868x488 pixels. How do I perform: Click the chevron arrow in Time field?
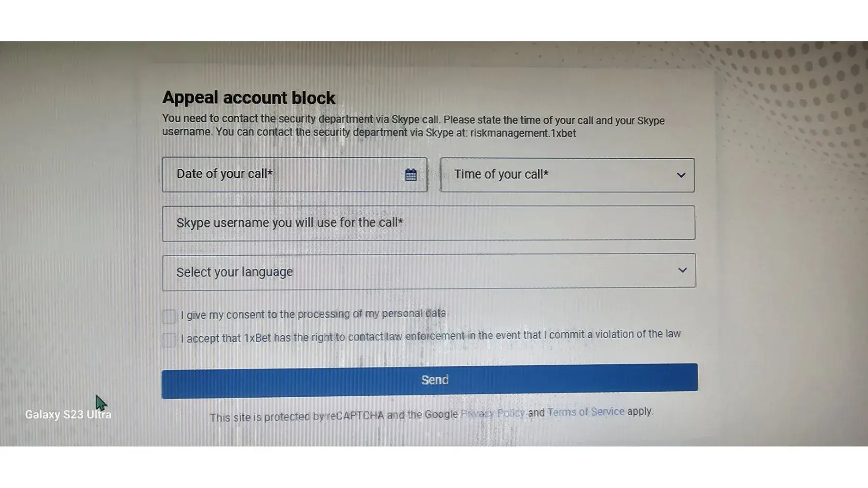pyautogui.click(x=681, y=175)
